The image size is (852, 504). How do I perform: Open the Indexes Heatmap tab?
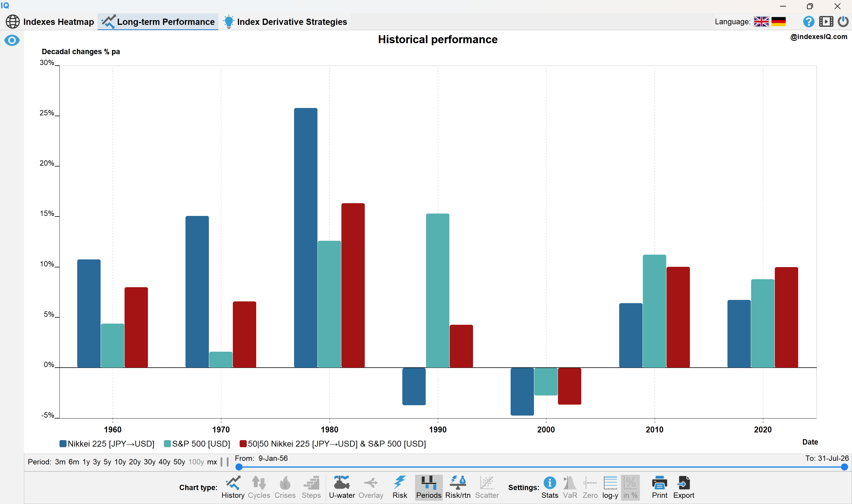coord(50,22)
